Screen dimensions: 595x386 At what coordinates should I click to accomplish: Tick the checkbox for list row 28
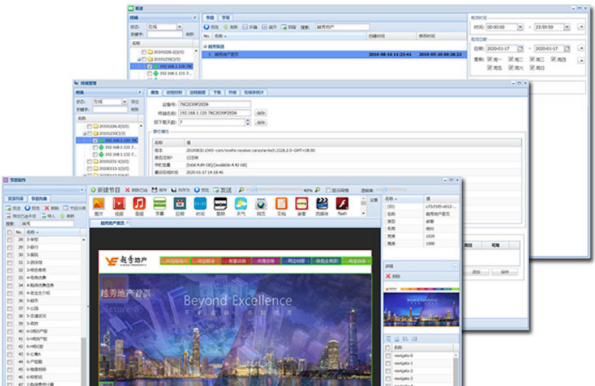pyautogui.click(x=9, y=240)
